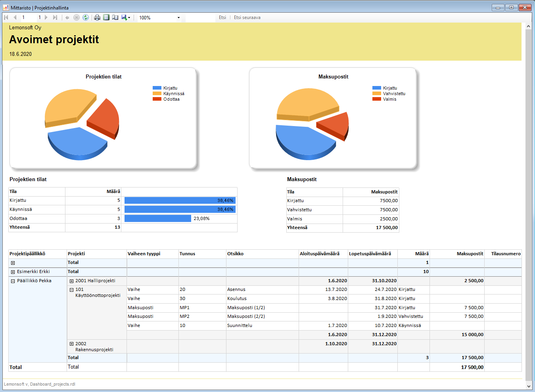Click Valmis legend swatch in Maksupostit

(x=377, y=99)
